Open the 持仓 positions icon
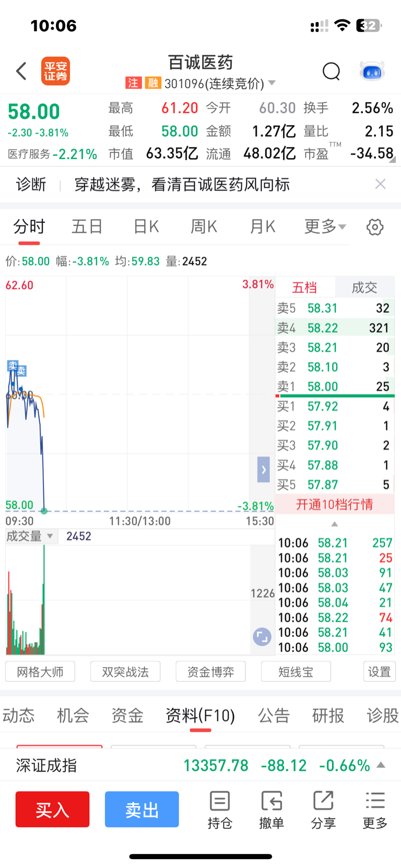Image resolution: width=401 pixels, height=868 pixels. click(x=220, y=810)
